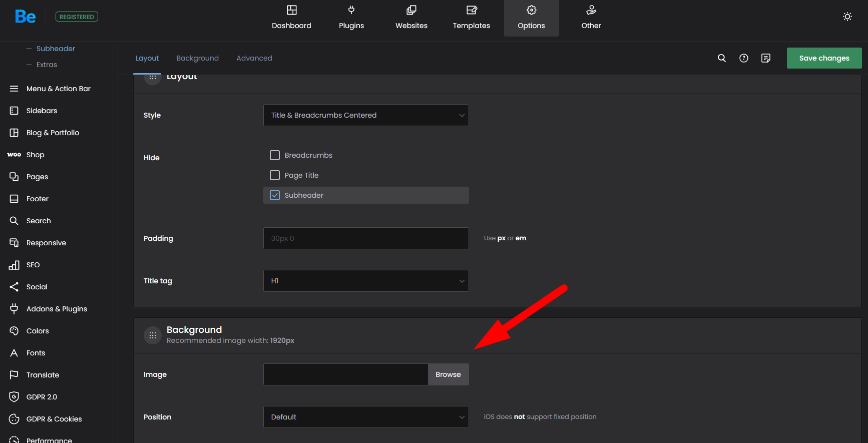The height and width of the screenshot is (443, 868).
Task: Select Subheader in the sidebar submenu
Action: pyautogui.click(x=56, y=49)
